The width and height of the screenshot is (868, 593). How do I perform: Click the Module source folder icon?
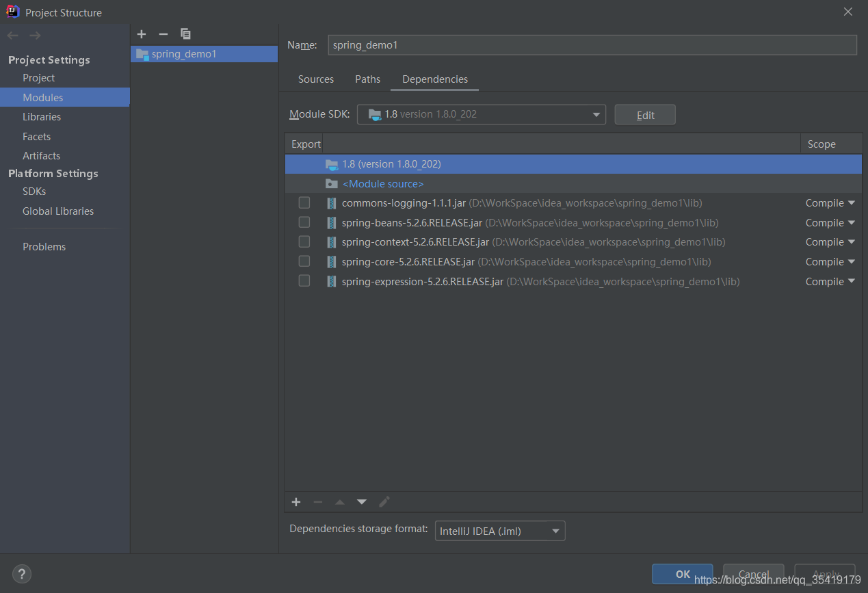tap(332, 184)
